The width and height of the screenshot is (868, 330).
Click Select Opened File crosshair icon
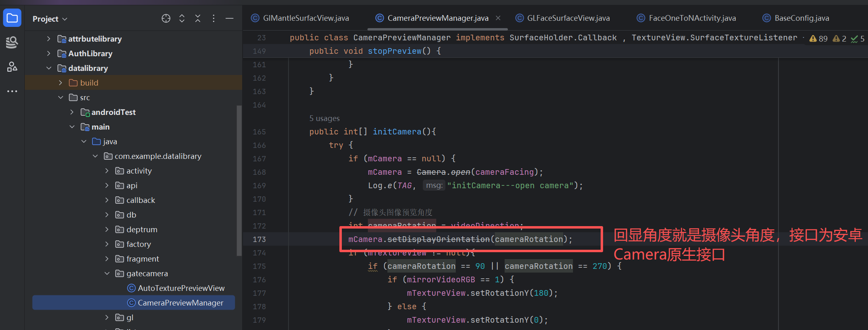tap(166, 18)
